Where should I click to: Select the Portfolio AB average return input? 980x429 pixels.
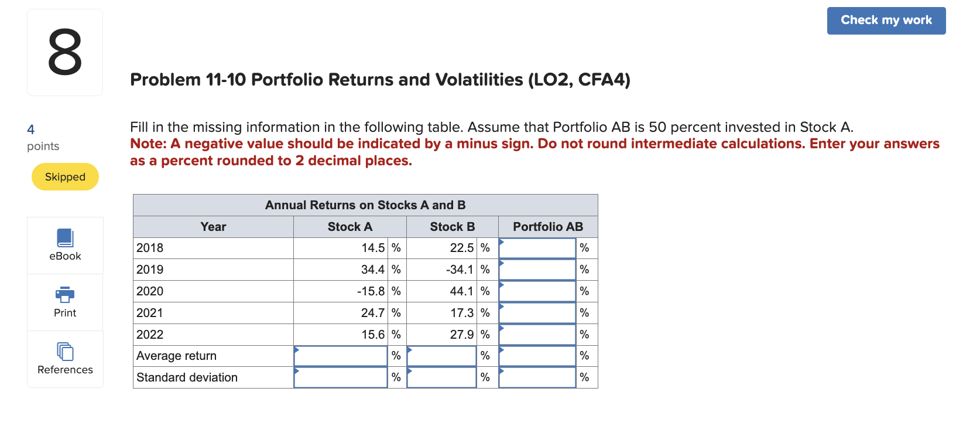(536, 356)
